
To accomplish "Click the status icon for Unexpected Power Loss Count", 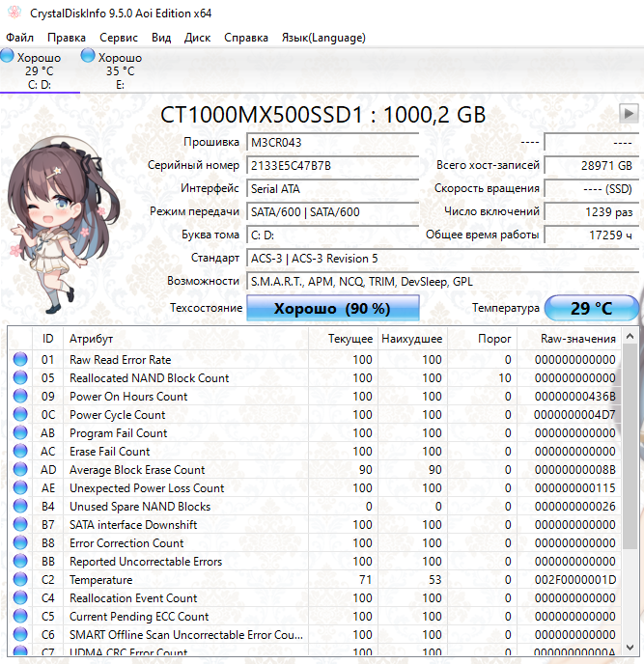I will [x=20, y=487].
